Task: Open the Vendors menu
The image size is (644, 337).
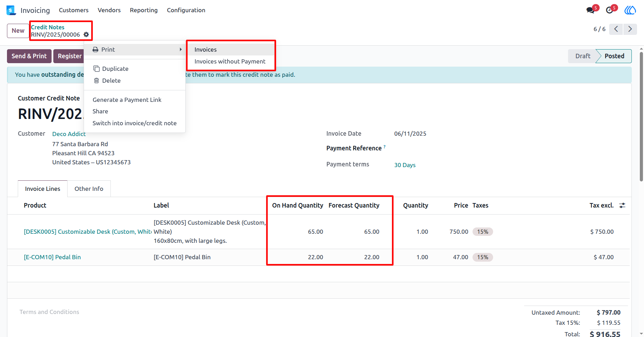Action: coord(109,10)
